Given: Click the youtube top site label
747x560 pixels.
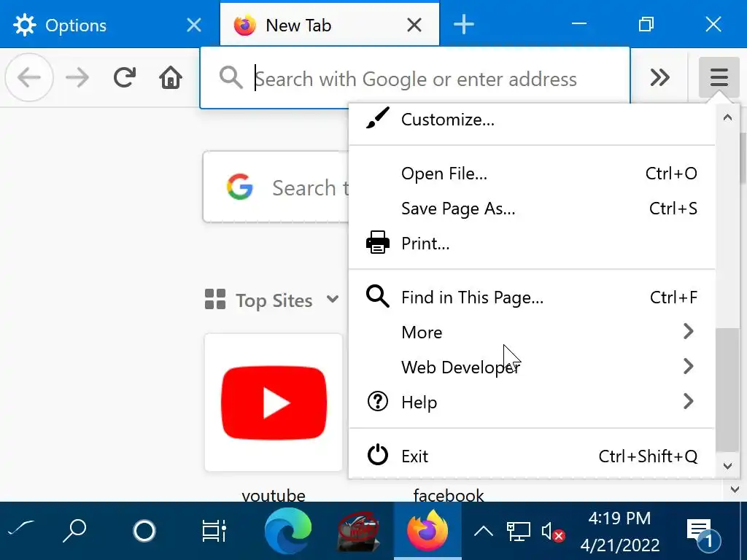Looking at the screenshot, I should tap(274, 495).
